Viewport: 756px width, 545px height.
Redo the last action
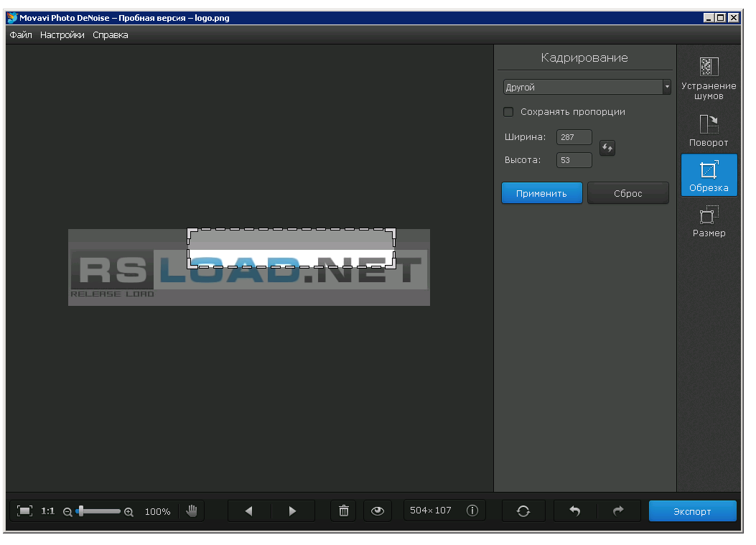[x=619, y=511]
